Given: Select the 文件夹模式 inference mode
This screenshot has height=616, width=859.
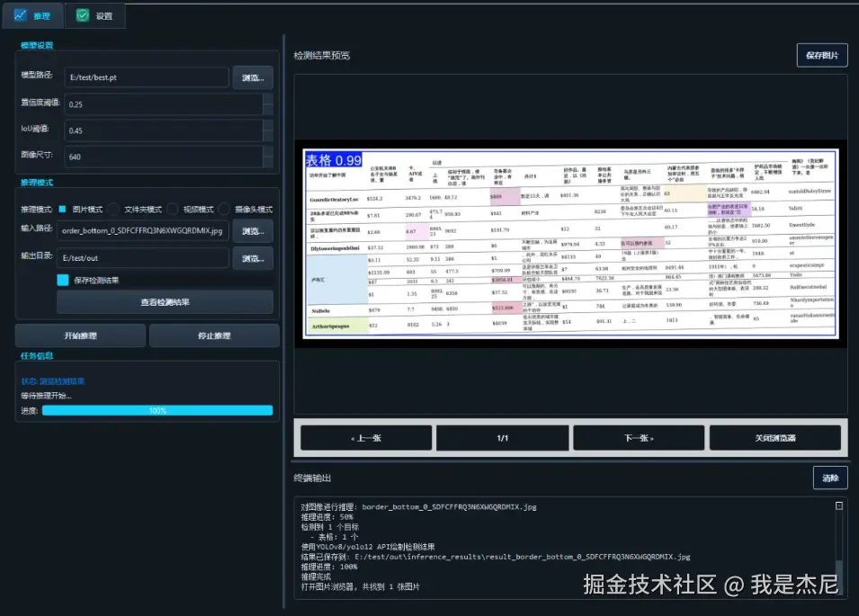Looking at the screenshot, I should pyautogui.click(x=112, y=208).
